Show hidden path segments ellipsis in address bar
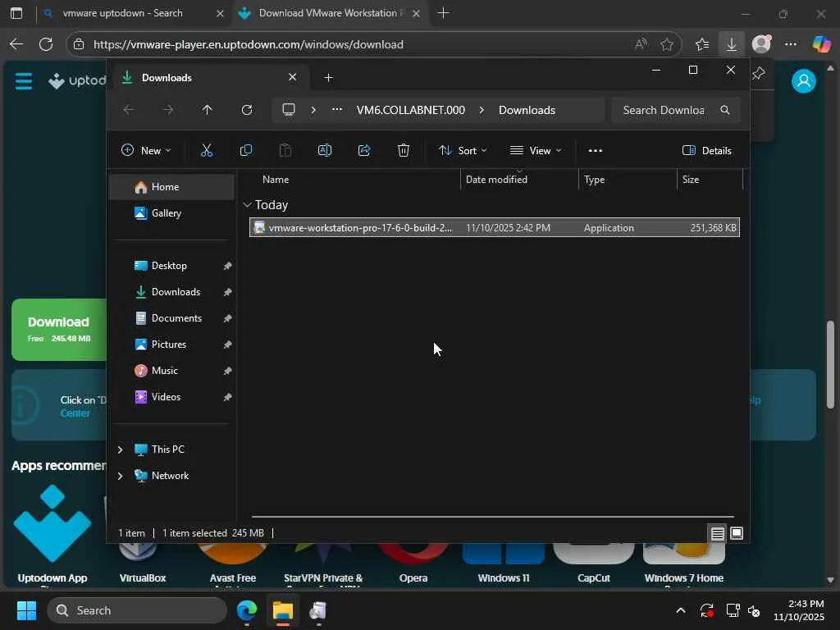Image resolution: width=840 pixels, height=630 pixels. click(x=336, y=110)
